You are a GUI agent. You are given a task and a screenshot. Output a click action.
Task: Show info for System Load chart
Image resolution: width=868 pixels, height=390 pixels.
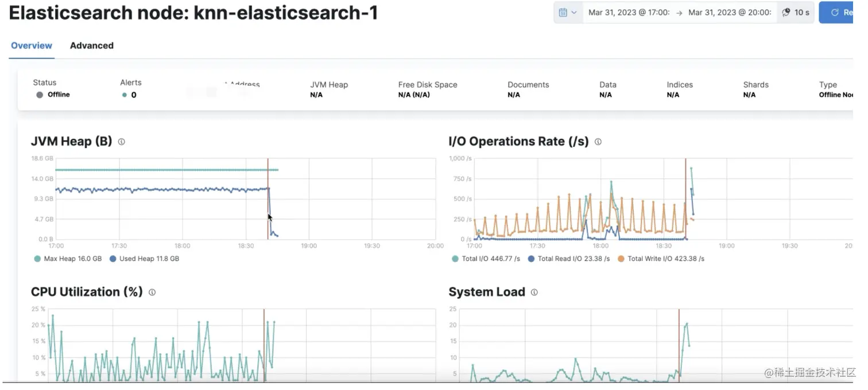(x=534, y=292)
